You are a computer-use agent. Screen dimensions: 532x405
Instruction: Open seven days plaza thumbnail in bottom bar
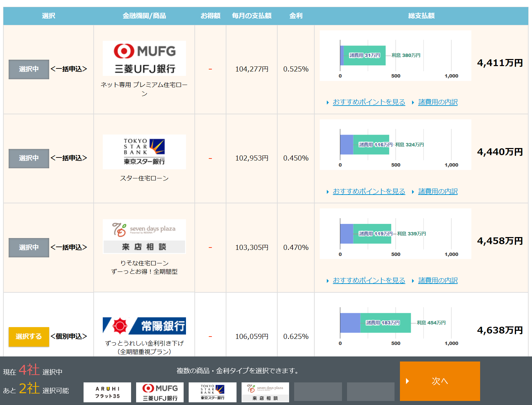point(265,392)
